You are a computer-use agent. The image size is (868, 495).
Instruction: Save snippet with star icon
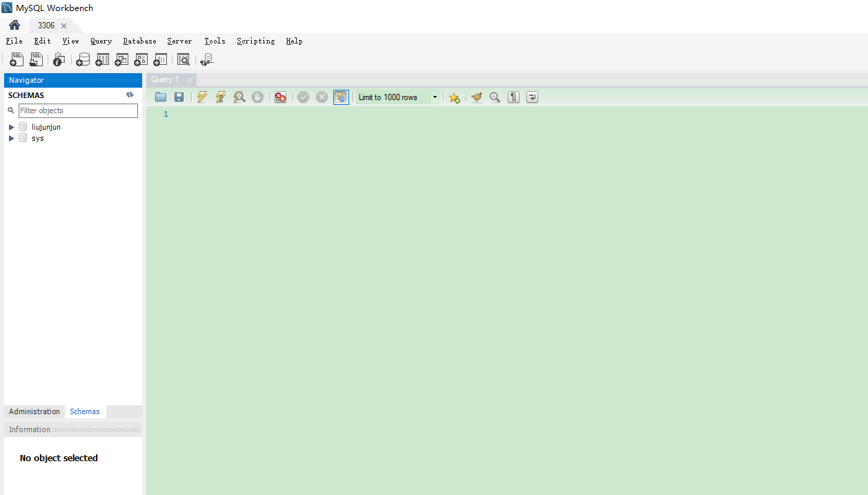pos(454,97)
